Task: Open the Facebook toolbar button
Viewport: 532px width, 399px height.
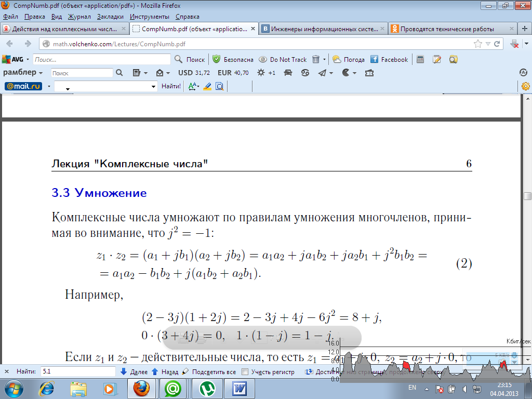Action: point(389,59)
